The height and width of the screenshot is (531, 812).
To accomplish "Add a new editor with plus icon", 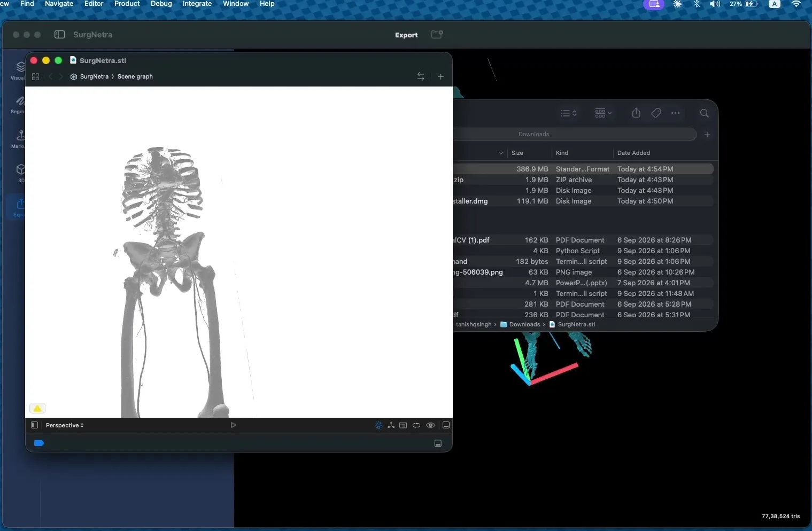I will click(441, 77).
